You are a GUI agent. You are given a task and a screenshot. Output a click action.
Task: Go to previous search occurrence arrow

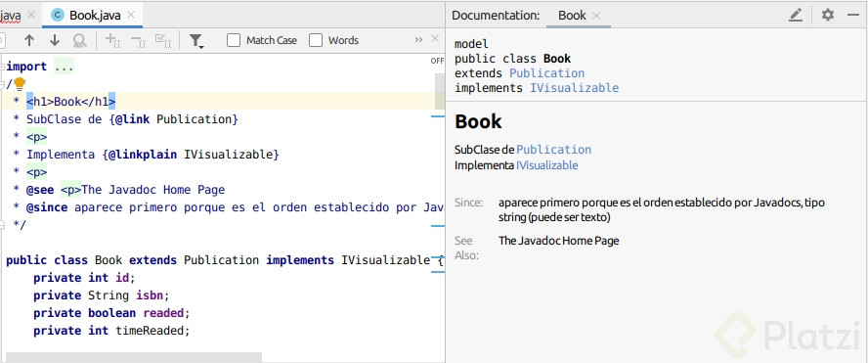tap(29, 40)
